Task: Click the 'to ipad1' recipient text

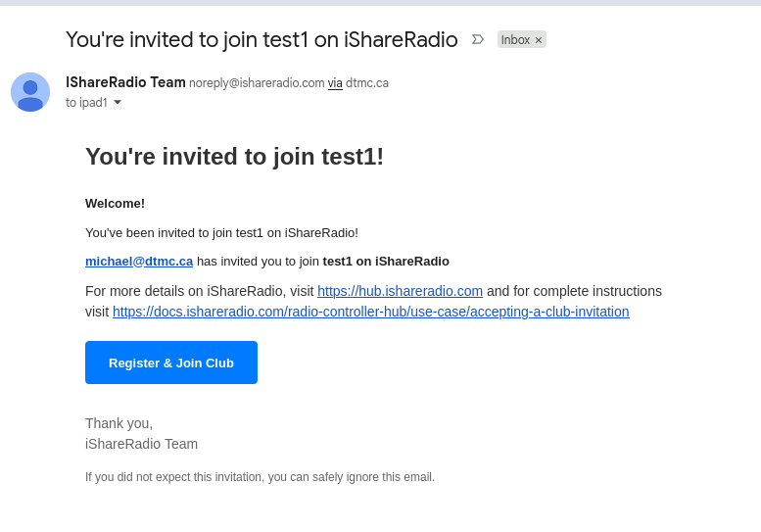Action: [x=86, y=102]
